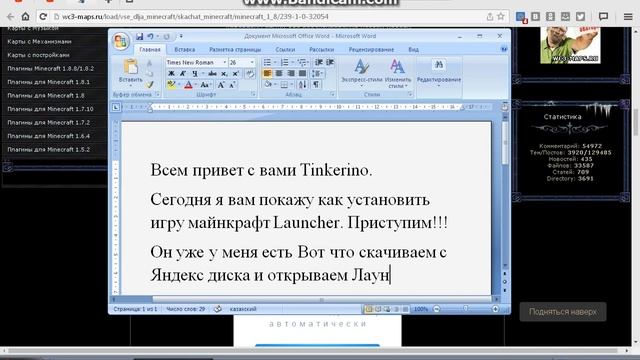Shrink font size with small A icon
640x360 pixels.
(232, 85)
